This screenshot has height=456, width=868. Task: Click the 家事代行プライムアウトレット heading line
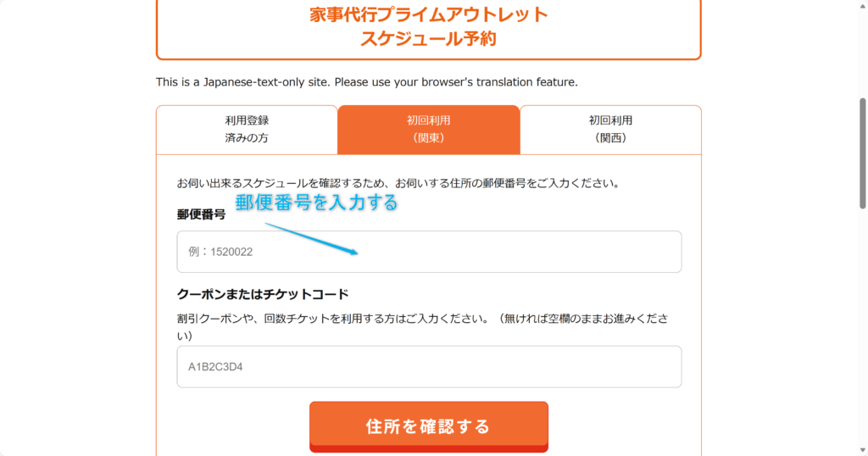(428, 14)
